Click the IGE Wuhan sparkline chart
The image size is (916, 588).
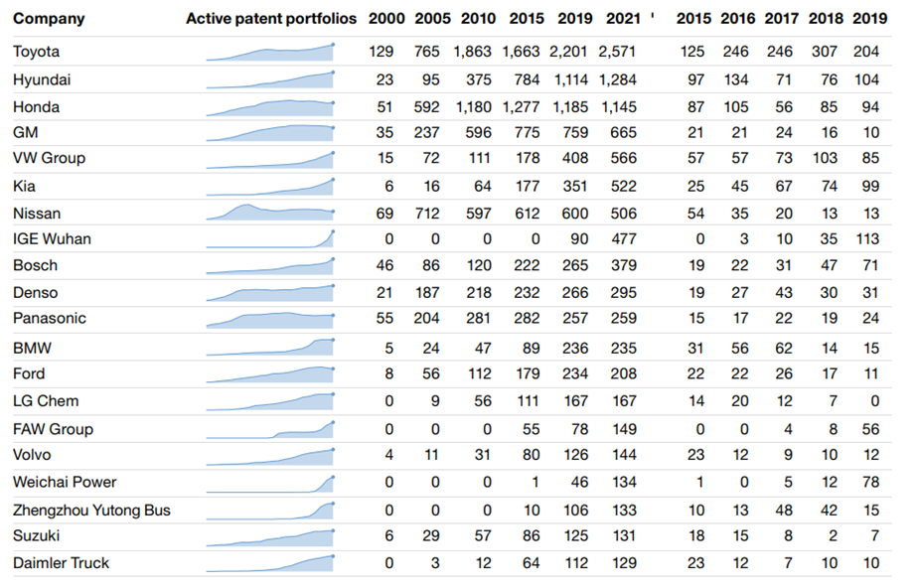click(x=270, y=239)
